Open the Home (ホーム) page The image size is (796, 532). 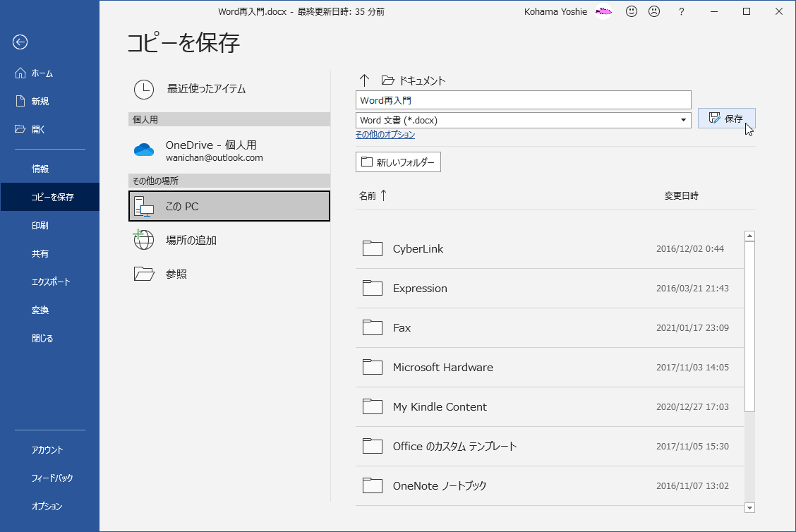click(34, 73)
